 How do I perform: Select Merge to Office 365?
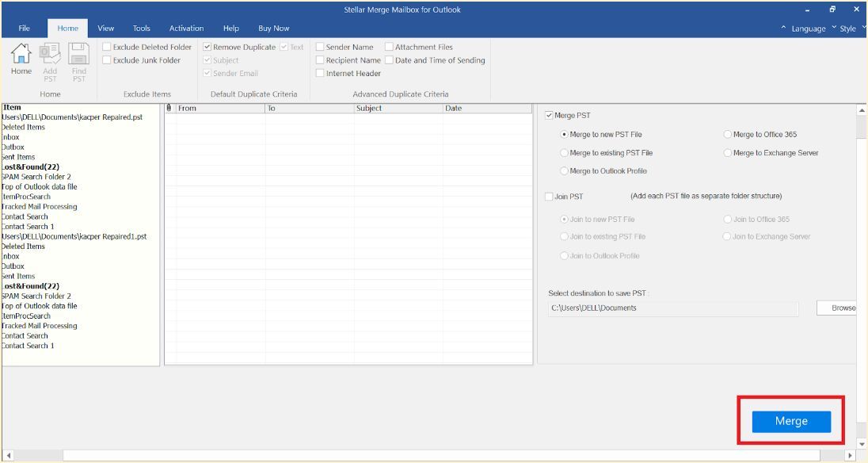728,135
